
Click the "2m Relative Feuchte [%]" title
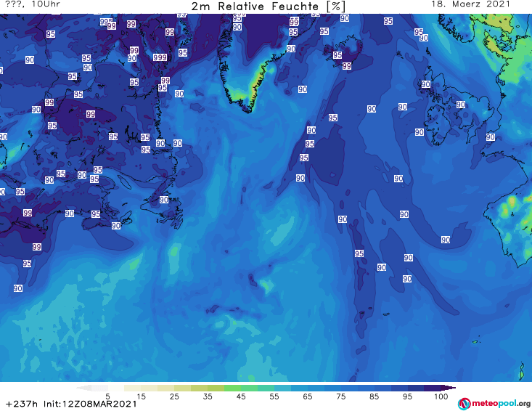click(x=268, y=6)
